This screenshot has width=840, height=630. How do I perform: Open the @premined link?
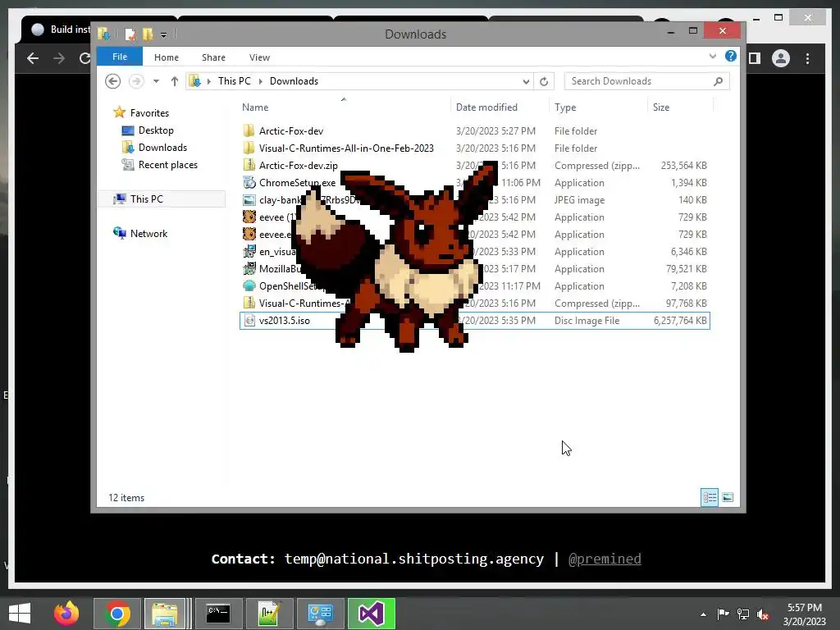click(x=605, y=559)
